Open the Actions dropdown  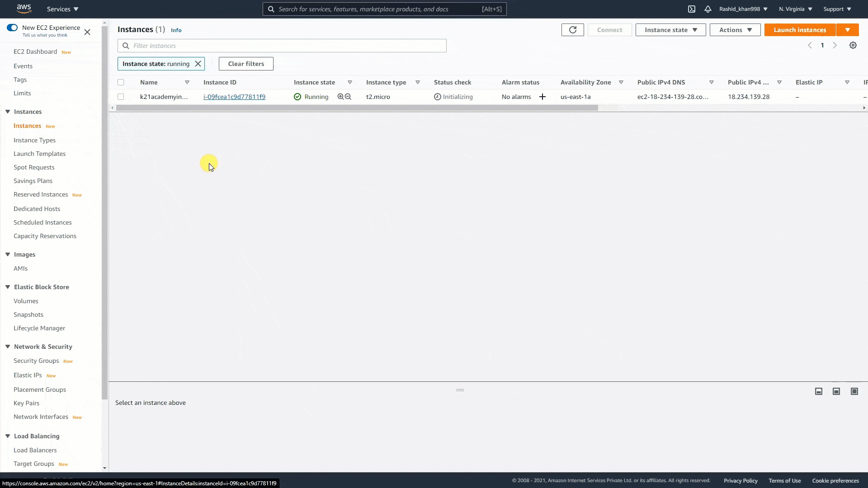(x=735, y=30)
